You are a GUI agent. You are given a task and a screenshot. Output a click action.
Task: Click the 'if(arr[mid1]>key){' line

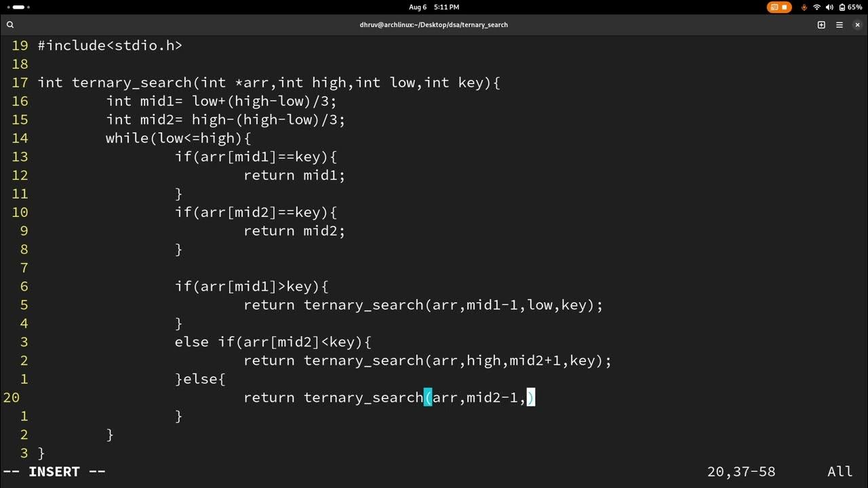click(252, 286)
